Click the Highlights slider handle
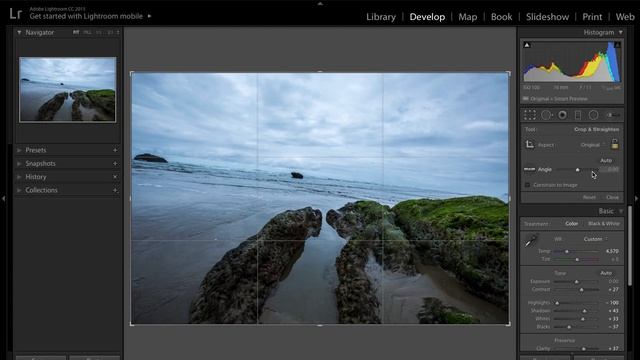Image resolution: width=640 pixels, height=360 pixels. coord(557,303)
